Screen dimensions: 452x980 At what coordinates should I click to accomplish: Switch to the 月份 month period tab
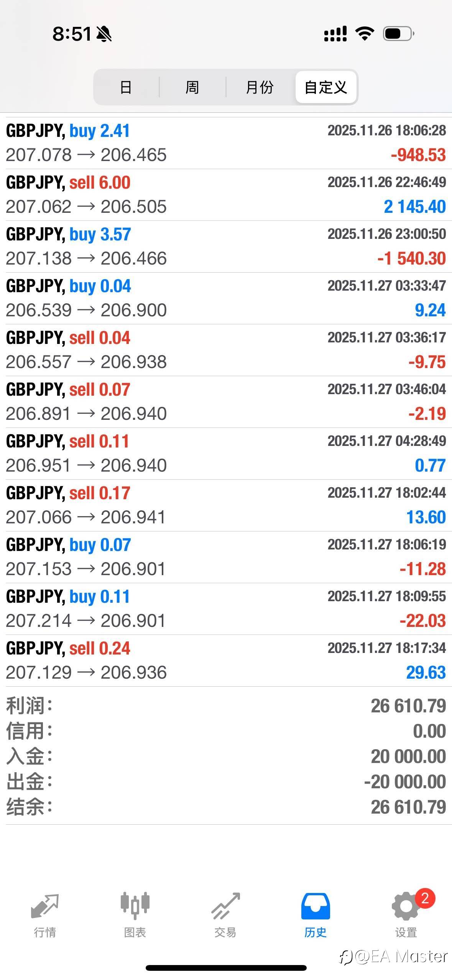click(x=260, y=87)
